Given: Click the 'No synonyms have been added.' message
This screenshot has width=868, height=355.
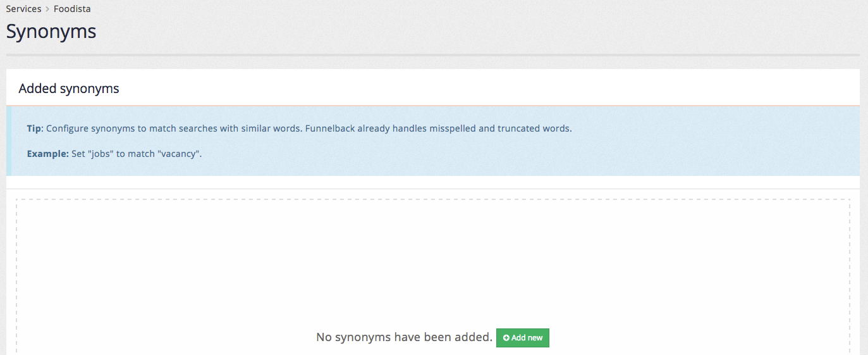Looking at the screenshot, I should tap(404, 337).
